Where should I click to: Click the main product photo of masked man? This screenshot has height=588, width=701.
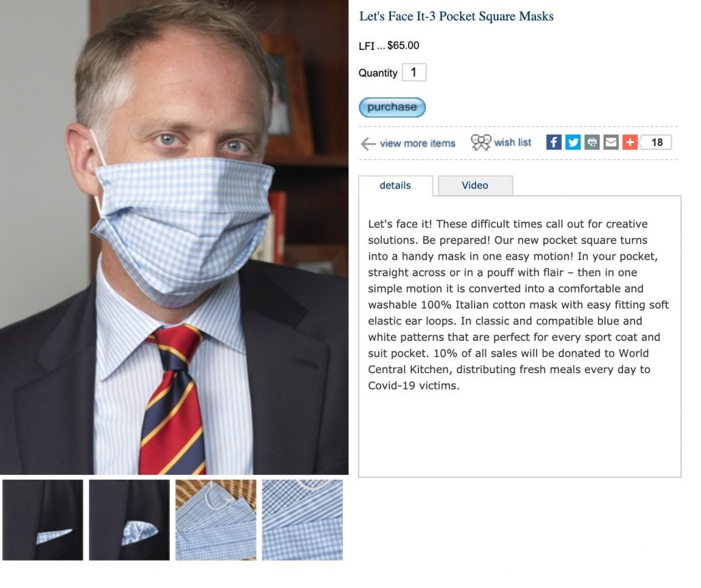(x=175, y=237)
